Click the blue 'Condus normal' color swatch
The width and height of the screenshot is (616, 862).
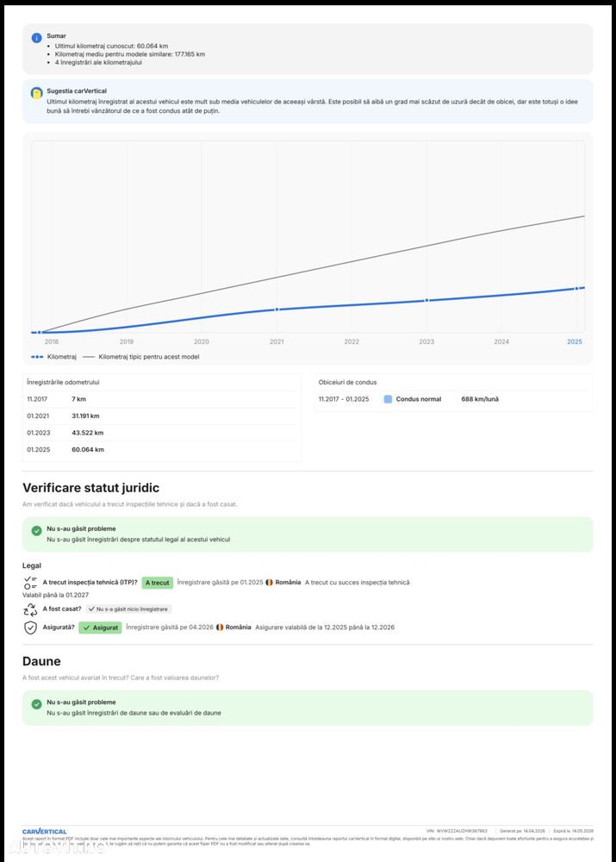pyautogui.click(x=388, y=399)
